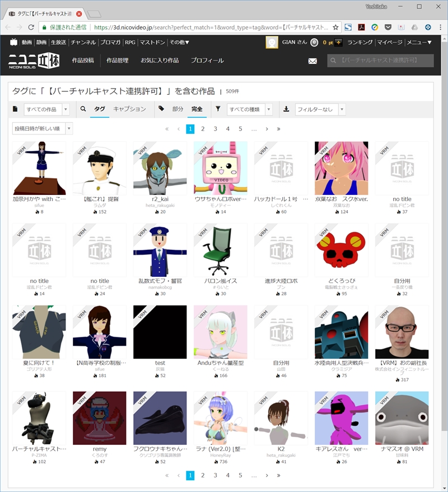Open the どくろっぴ red skull thumbnail

point(342,250)
